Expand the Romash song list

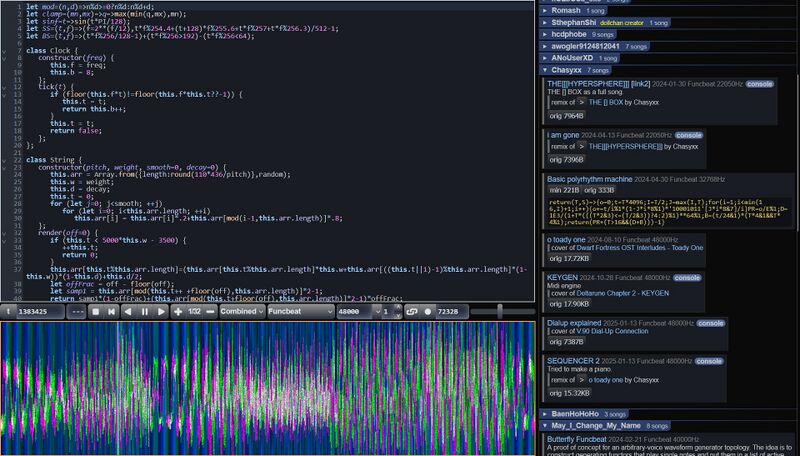coord(574,11)
